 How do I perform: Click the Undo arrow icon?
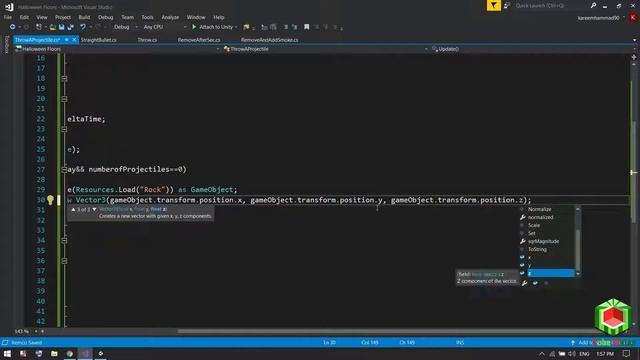83,27
